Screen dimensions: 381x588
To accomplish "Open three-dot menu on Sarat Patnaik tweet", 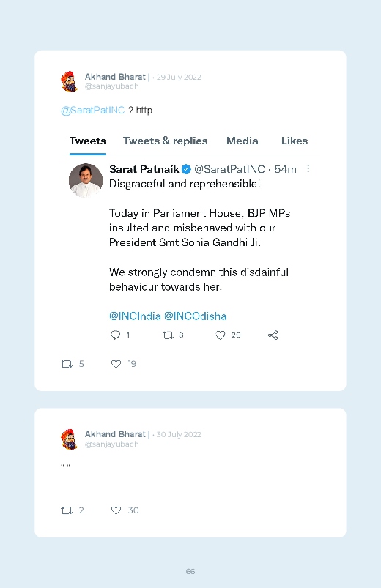I will 308,168.
